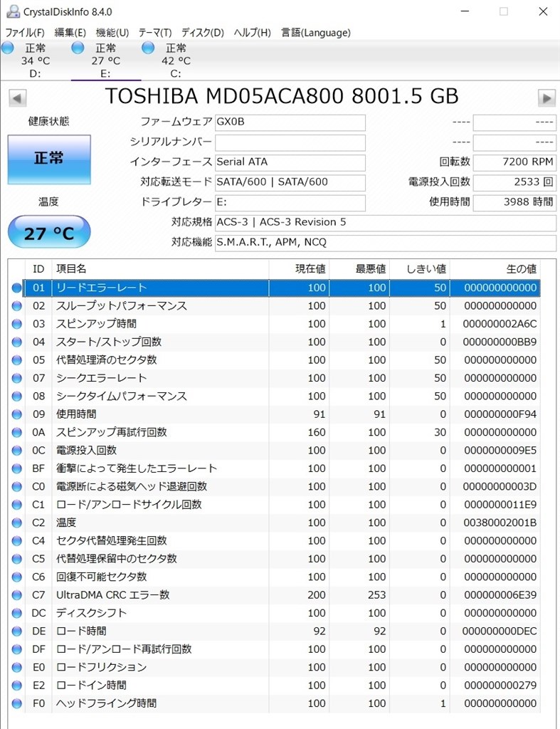Click the 対応転送モード field SATA/600
The height and width of the screenshot is (729, 560).
click(x=290, y=182)
